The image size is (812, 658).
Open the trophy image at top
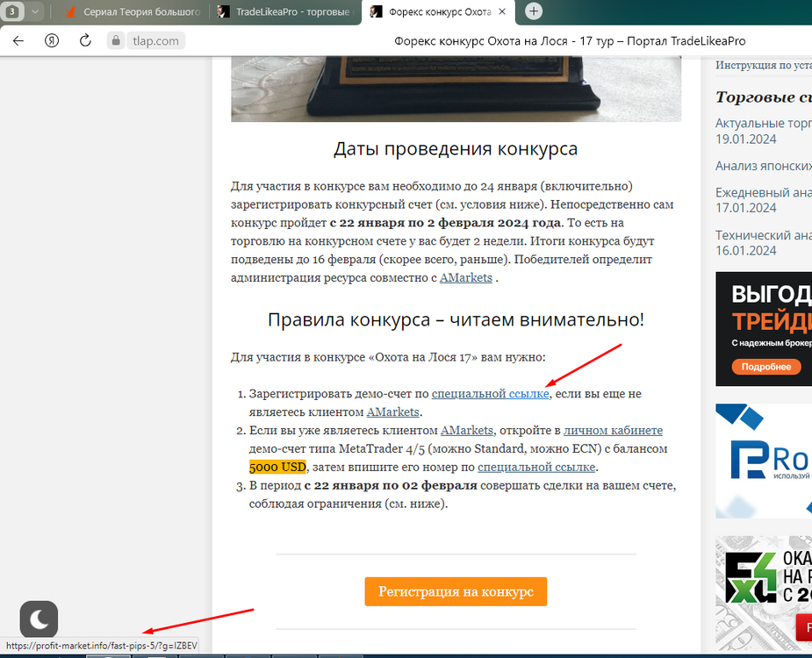(456, 89)
